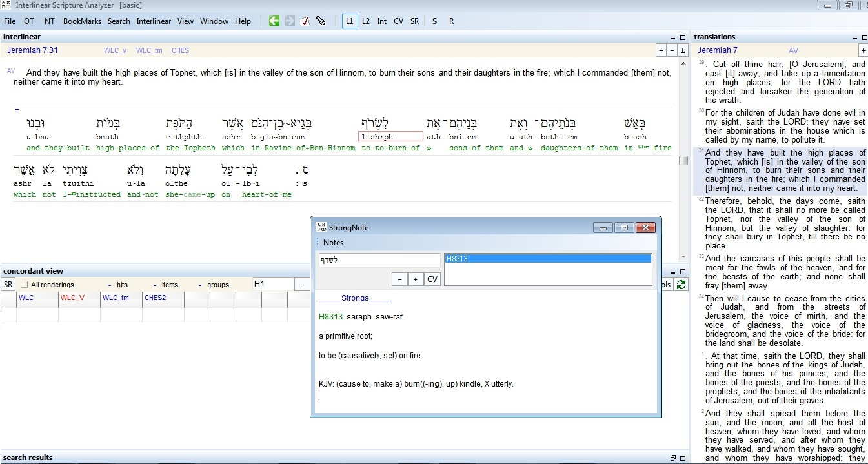Restore the search results panel
868x464 pixels.
point(673,458)
